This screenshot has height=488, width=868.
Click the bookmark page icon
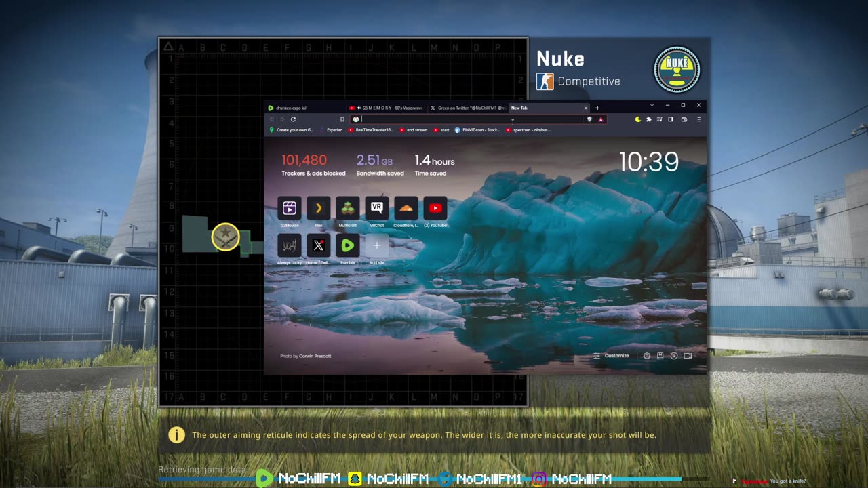(342, 119)
